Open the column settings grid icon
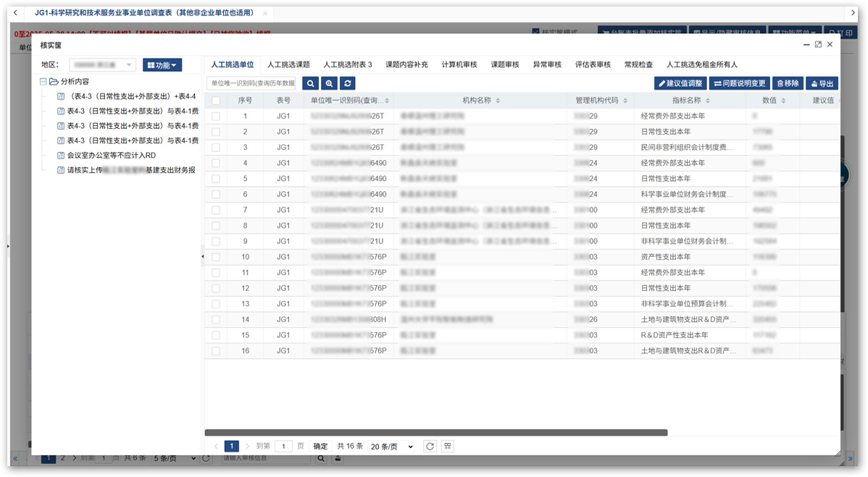The height and width of the screenshot is (477, 868). coord(448,447)
